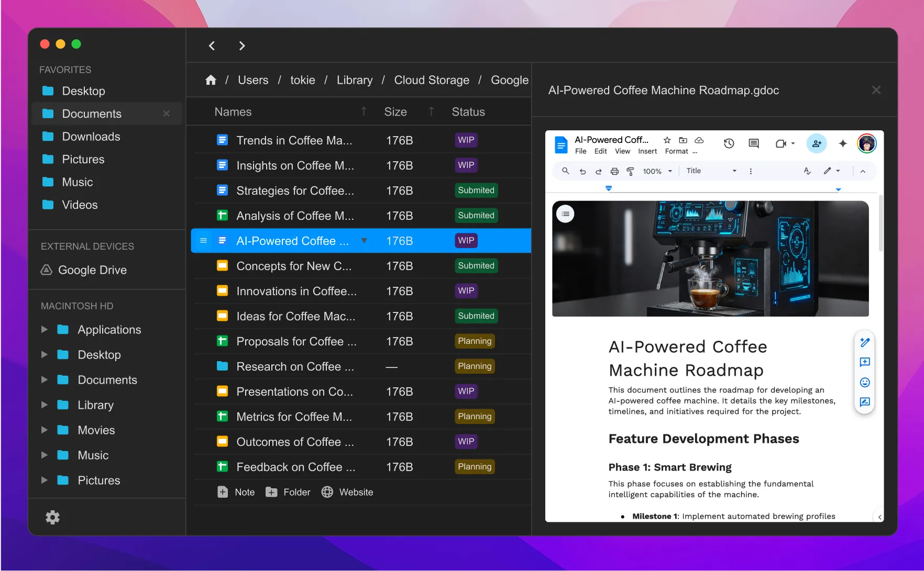Open the Format menu in Docs
This screenshot has width=924, height=571.
(x=676, y=151)
